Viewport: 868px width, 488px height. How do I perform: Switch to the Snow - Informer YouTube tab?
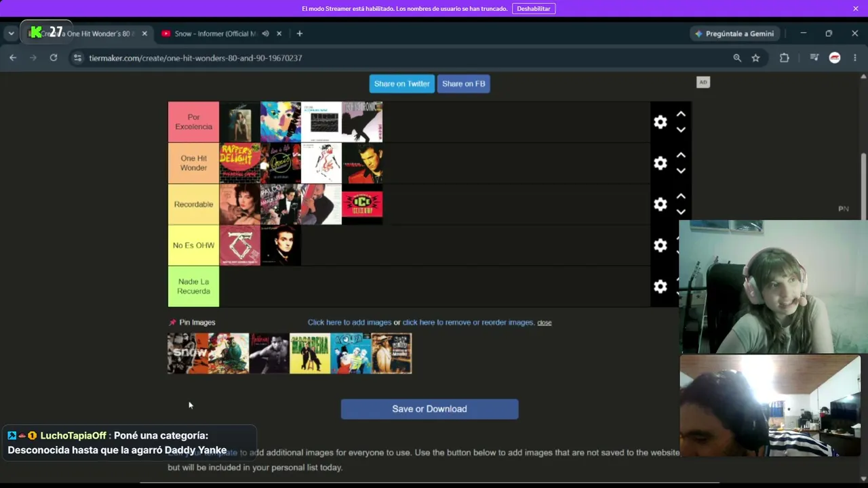point(216,34)
